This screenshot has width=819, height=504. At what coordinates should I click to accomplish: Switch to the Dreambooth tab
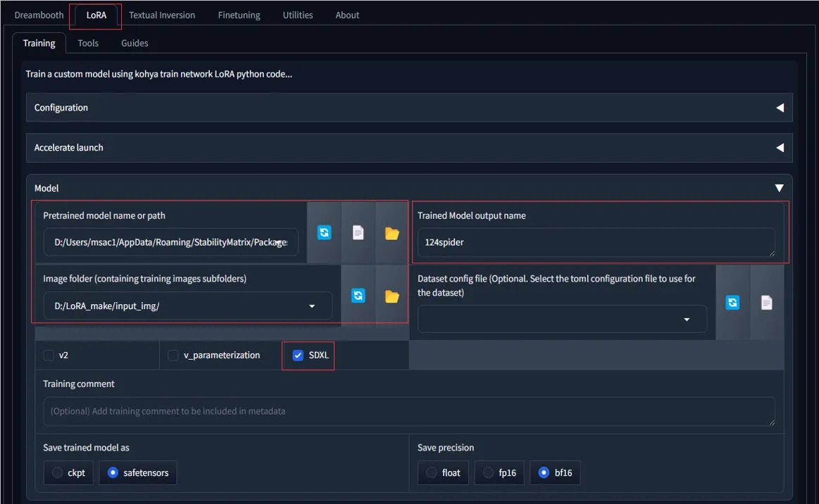[39, 15]
